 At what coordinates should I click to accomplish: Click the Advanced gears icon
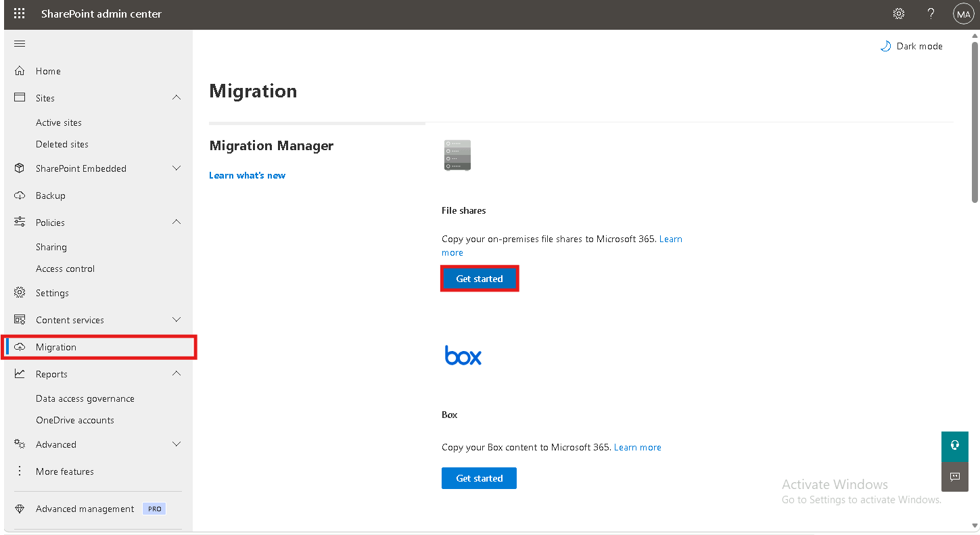click(x=20, y=444)
